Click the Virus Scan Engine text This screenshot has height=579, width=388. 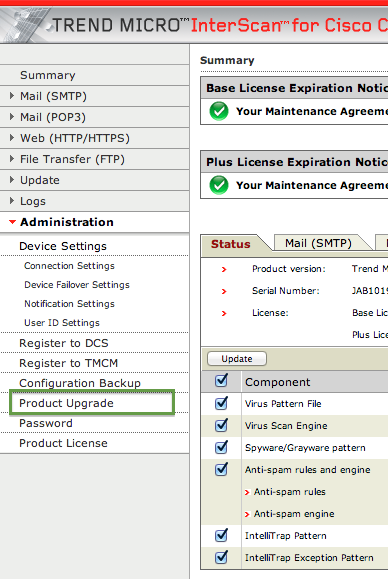coord(286,426)
